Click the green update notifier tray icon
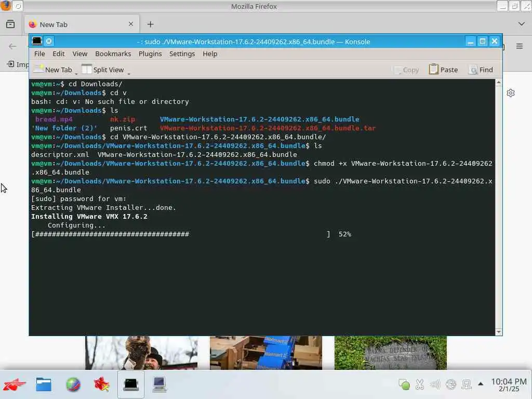This screenshot has height=399, width=532. pyautogui.click(x=404, y=384)
